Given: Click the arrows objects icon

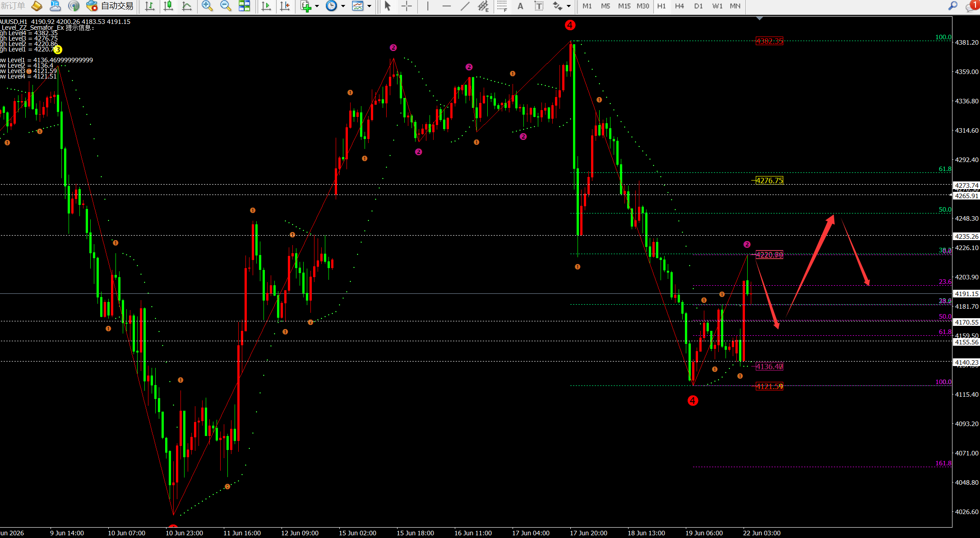Looking at the screenshot, I should [558, 6].
